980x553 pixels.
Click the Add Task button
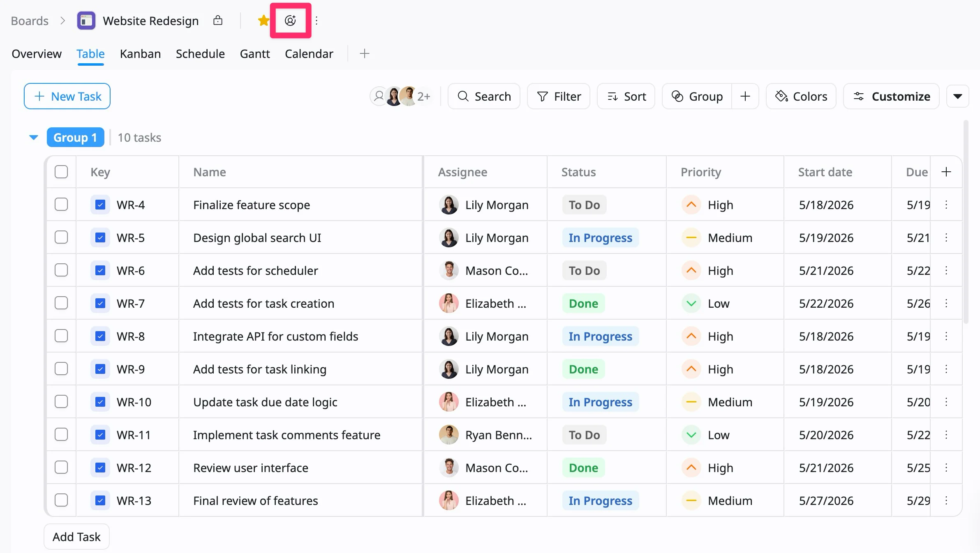76,537
